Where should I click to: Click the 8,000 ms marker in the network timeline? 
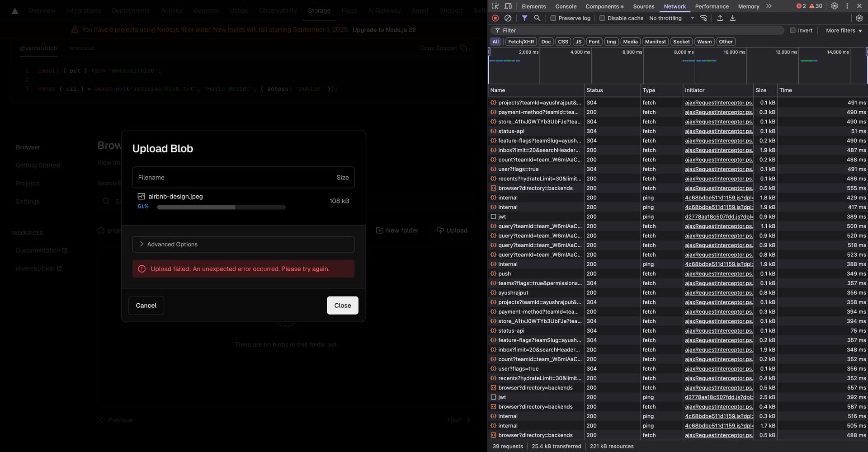point(684,52)
